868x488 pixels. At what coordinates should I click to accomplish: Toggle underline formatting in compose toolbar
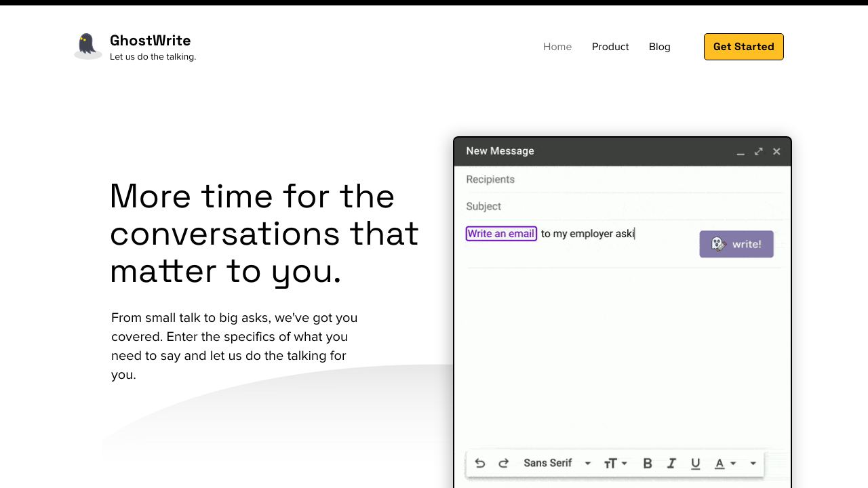click(695, 464)
